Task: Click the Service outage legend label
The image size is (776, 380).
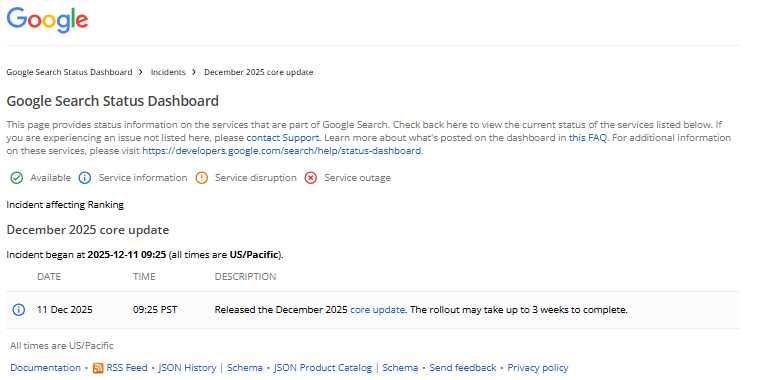Action: tap(357, 178)
